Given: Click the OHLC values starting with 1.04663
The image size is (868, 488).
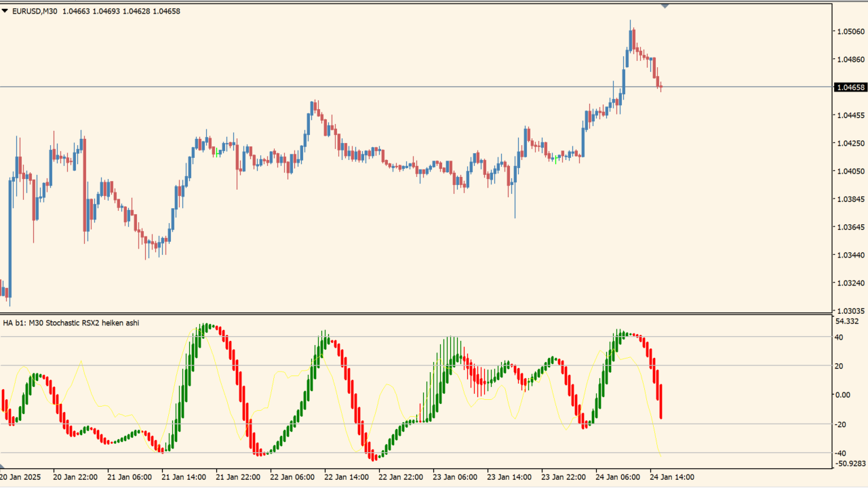Looking at the screenshot, I should coord(121,11).
